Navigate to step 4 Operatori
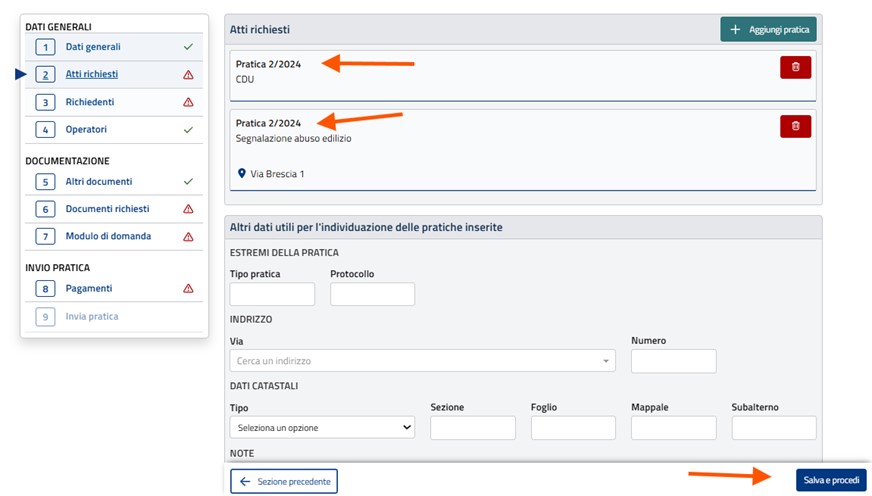872x496 pixels. point(86,130)
